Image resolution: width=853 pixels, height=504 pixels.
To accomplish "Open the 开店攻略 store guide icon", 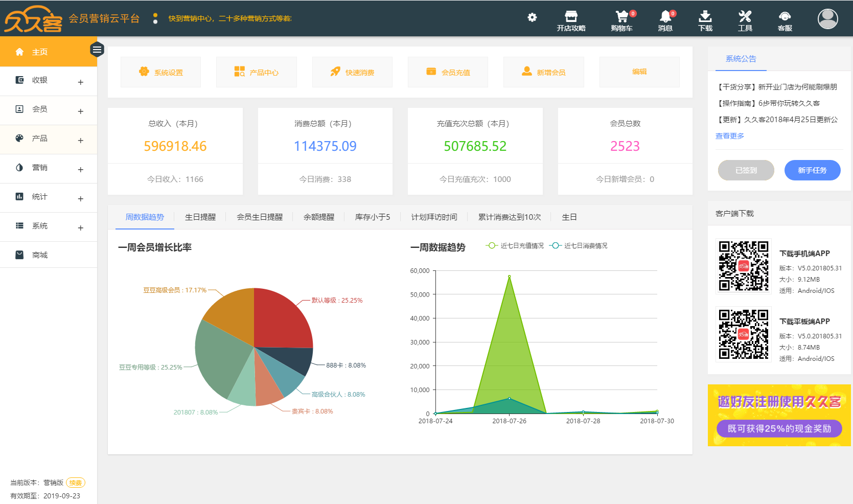I will [571, 20].
